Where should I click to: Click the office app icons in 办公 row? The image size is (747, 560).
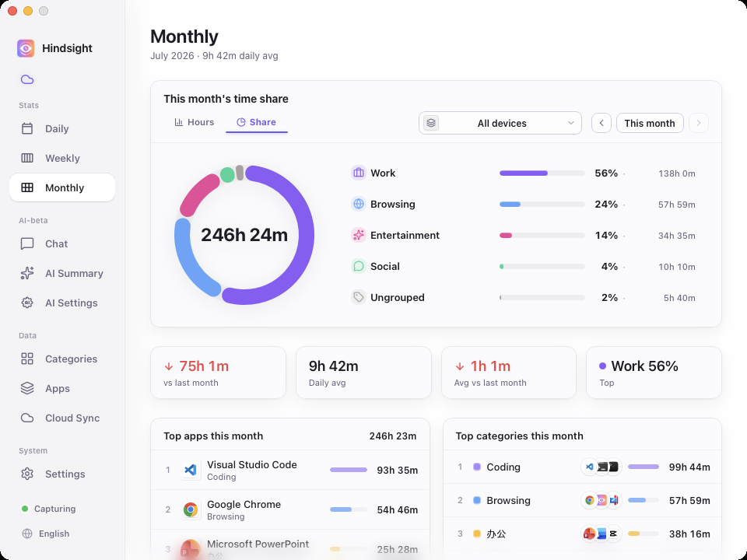coord(601,534)
